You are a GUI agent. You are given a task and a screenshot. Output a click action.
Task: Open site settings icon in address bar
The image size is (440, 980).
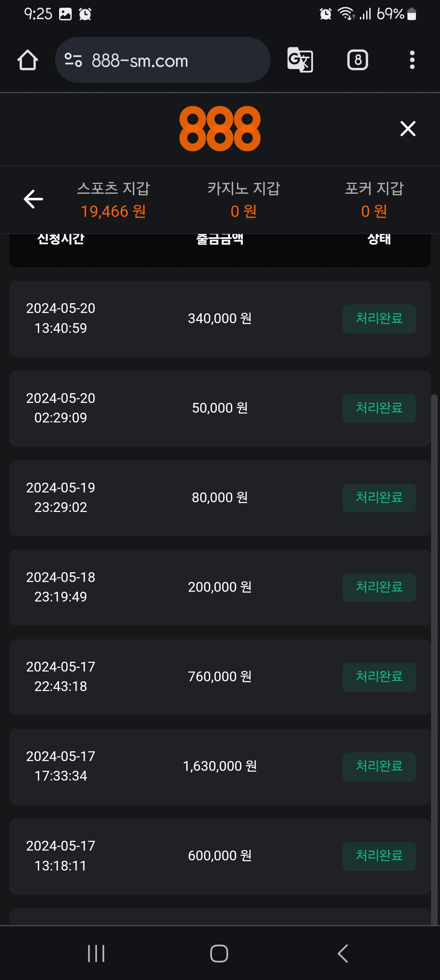click(73, 60)
